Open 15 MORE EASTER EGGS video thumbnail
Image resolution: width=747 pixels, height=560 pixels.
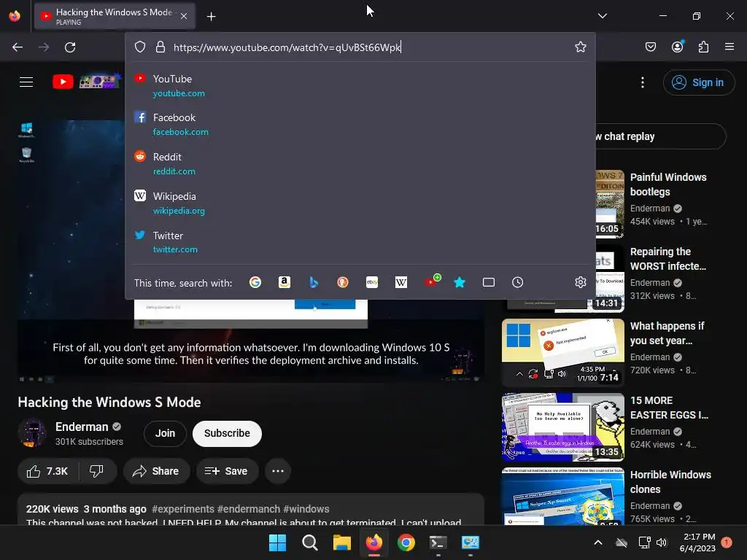click(x=562, y=427)
